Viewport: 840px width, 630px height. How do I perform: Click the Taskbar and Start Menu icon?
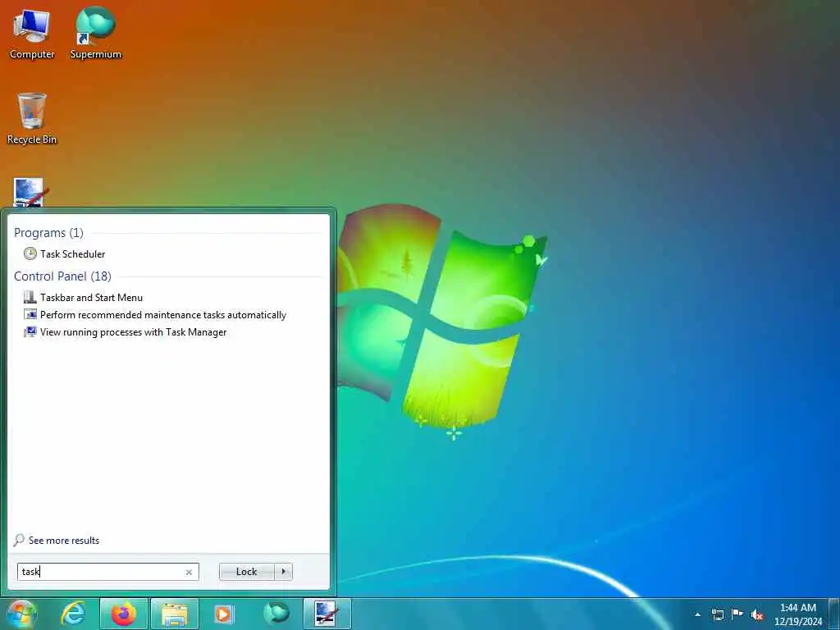(30, 297)
